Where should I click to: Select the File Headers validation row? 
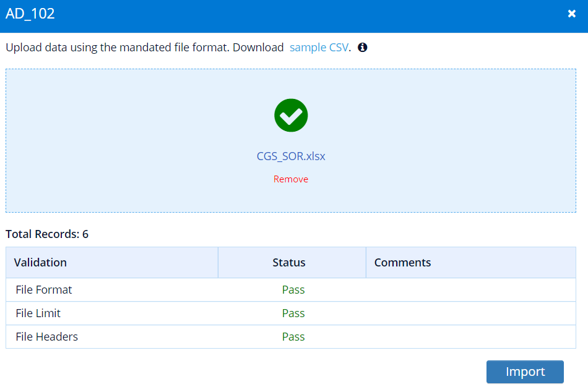pyautogui.click(x=291, y=337)
